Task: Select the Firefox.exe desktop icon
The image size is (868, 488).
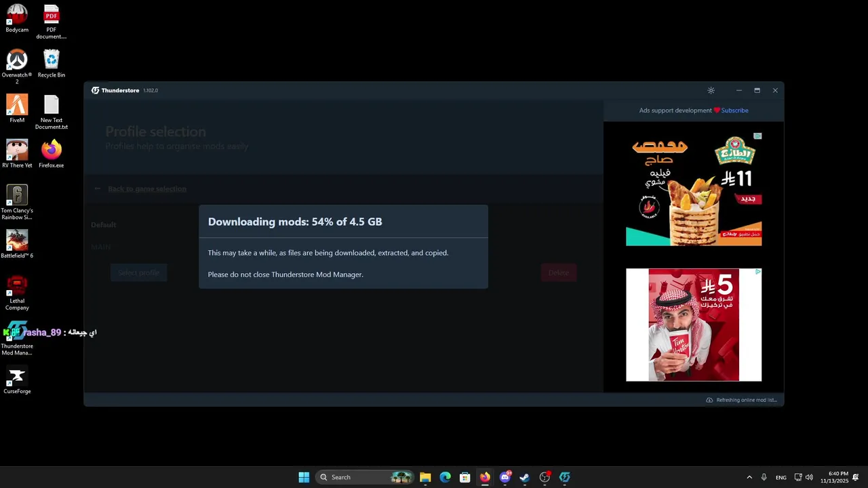Action: [51, 154]
